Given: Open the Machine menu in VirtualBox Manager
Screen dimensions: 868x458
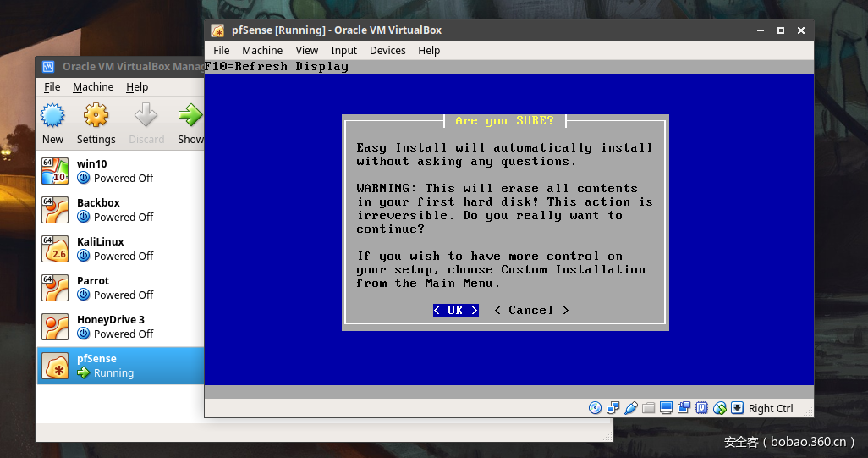Looking at the screenshot, I should coord(93,87).
